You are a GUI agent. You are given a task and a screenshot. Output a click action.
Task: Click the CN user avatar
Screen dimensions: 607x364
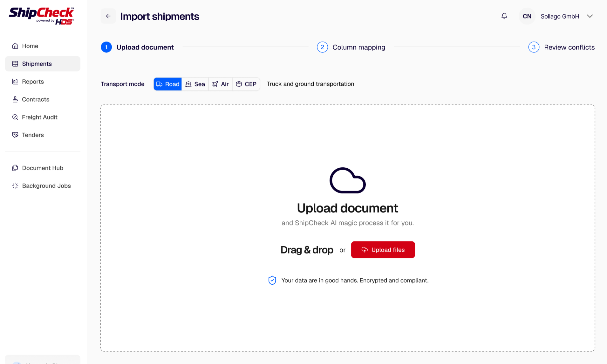click(527, 16)
